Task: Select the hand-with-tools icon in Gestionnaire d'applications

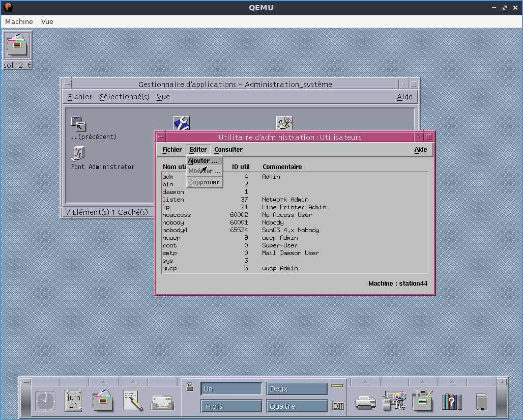Action: click(x=284, y=123)
